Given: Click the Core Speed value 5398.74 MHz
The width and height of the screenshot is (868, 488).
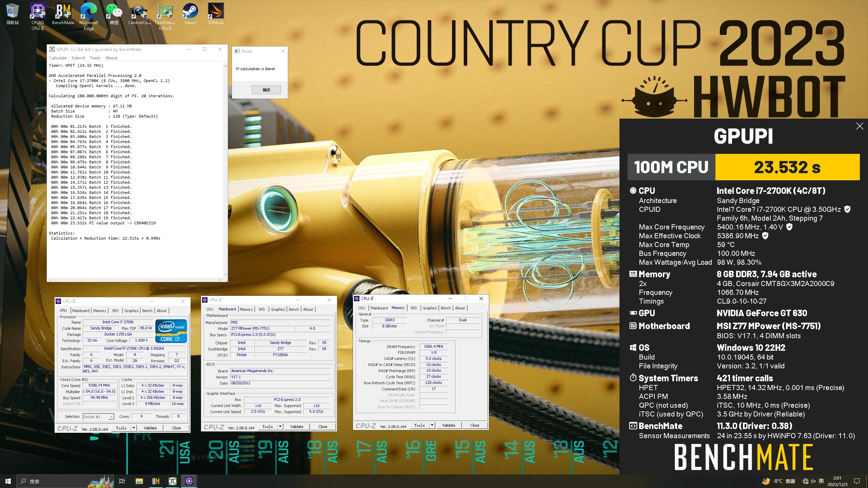Looking at the screenshot, I should pos(99,386).
